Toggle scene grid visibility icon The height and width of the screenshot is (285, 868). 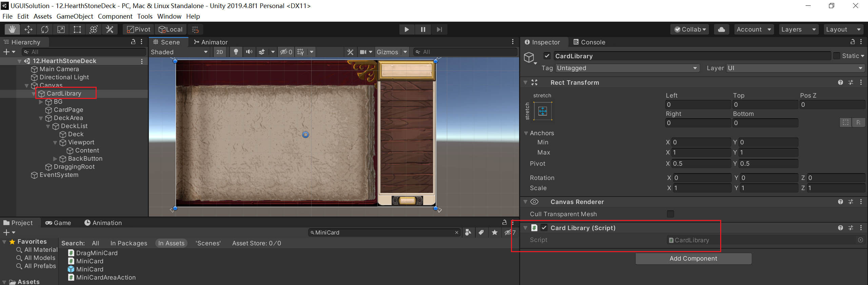click(300, 52)
